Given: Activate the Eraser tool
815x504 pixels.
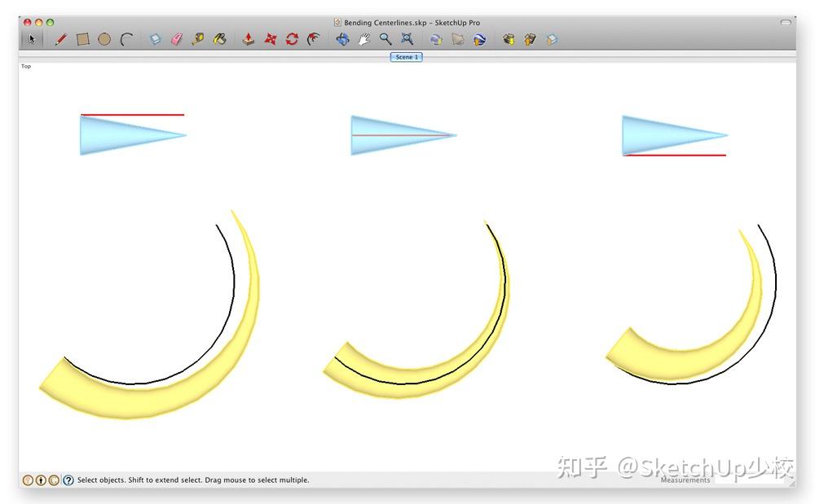Looking at the screenshot, I should [177, 38].
